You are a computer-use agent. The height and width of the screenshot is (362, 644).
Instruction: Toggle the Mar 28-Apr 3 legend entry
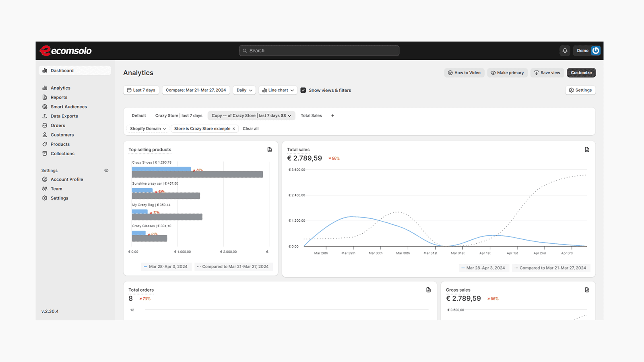(x=484, y=267)
